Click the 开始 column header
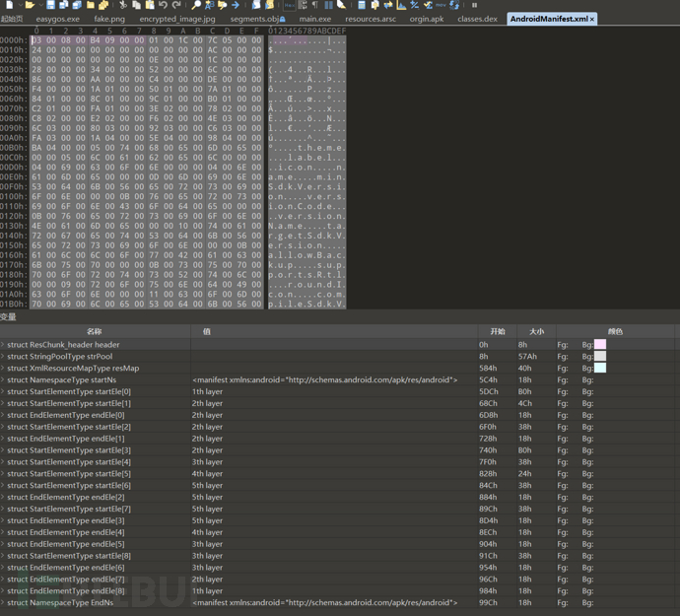680x616 pixels. (498, 331)
